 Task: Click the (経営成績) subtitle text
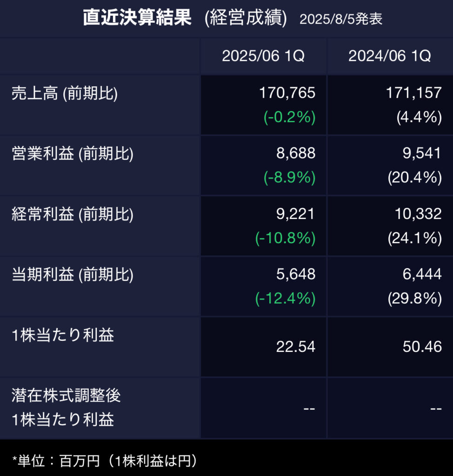tap(246, 18)
